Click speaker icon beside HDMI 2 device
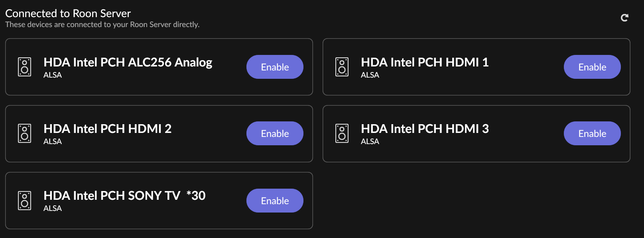This screenshot has height=238, width=644. (x=24, y=133)
